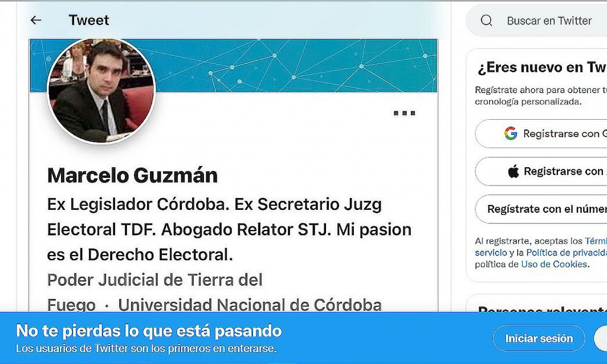Choose Registrarse con Apple button
This screenshot has width=607, height=364.
click(x=541, y=171)
